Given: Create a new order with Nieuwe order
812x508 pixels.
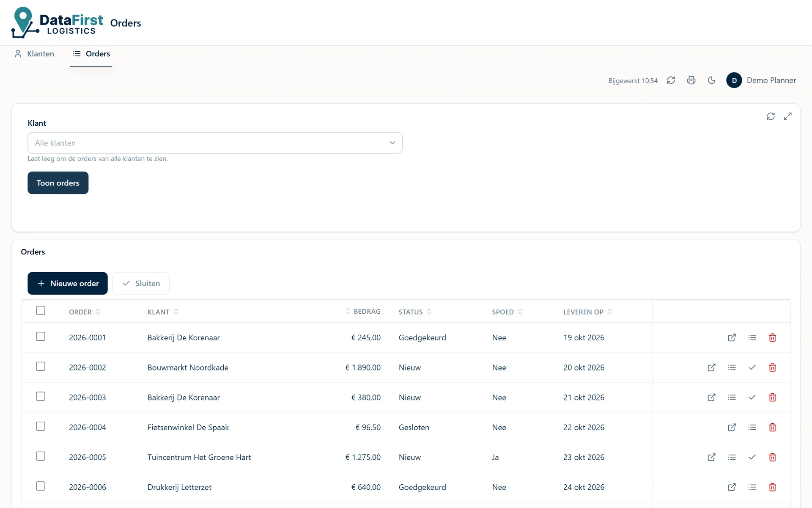Looking at the screenshot, I should (x=68, y=284).
